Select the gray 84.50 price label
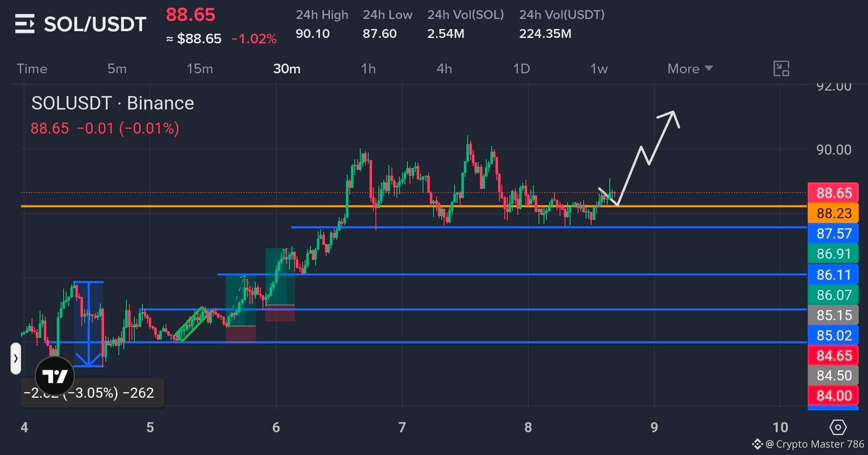 [x=833, y=375]
